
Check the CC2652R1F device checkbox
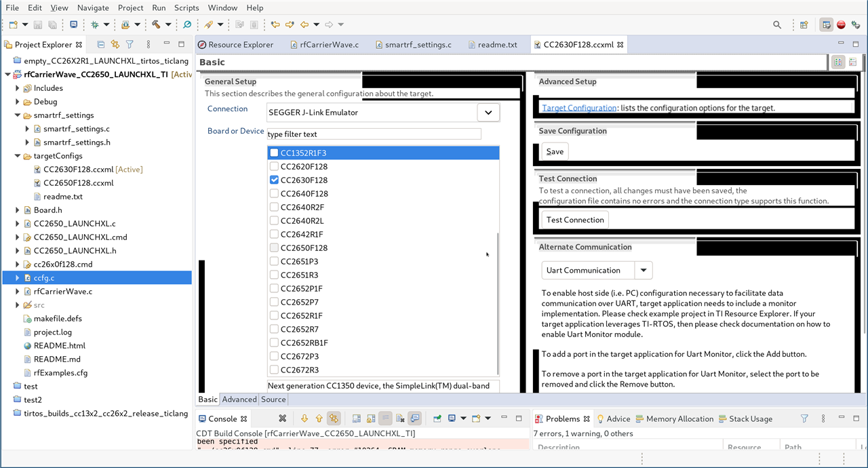point(274,315)
